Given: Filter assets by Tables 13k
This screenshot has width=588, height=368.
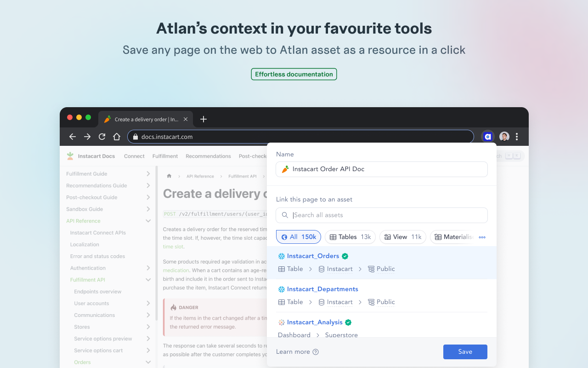Looking at the screenshot, I should coord(350,237).
